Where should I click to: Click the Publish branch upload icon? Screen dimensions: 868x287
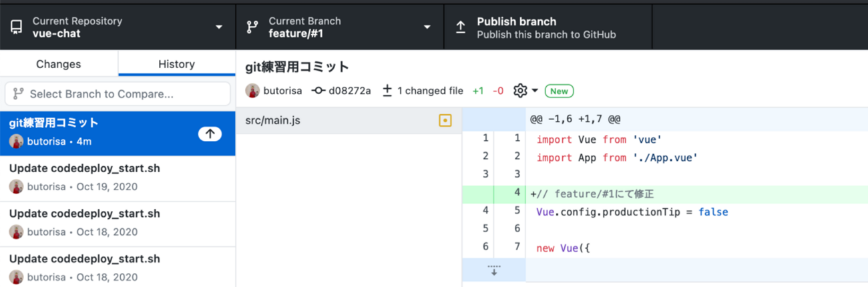click(460, 27)
